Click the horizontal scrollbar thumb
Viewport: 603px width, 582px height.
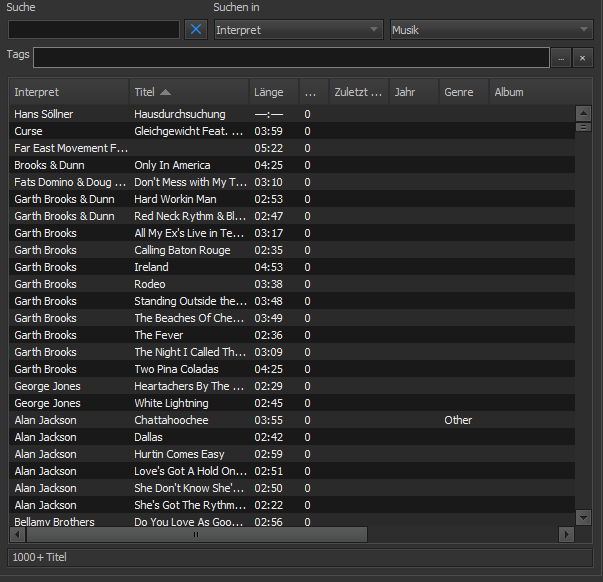click(197, 534)
